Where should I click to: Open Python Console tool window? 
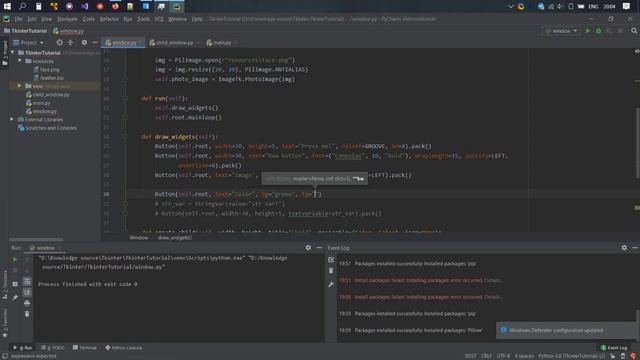tap(123, 348)
